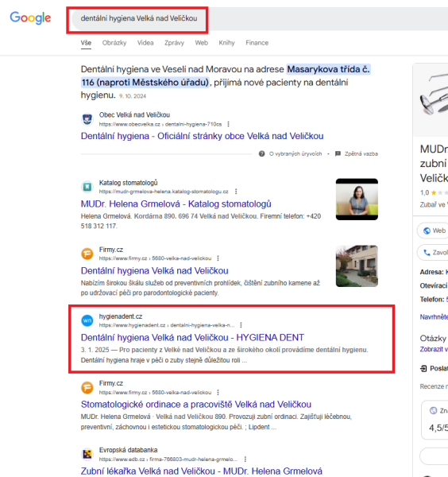Click the building photo thumbnail
Viewport: 448px width, 477px height.
point(357,266)
